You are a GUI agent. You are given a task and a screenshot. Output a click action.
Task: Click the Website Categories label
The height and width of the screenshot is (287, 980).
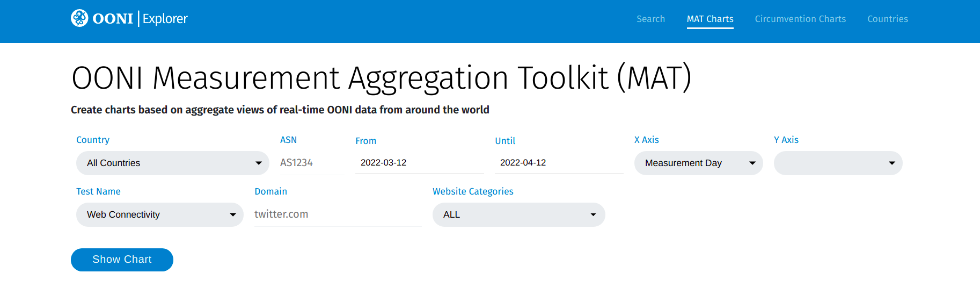[473, 191]
